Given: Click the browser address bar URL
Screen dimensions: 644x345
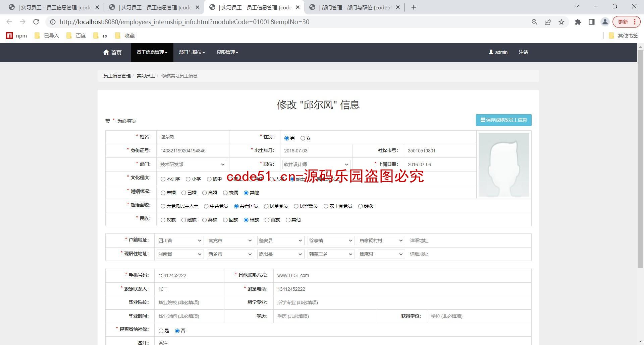Looking at the screenshot, I should pyautogui.click(x=184, y=22).
